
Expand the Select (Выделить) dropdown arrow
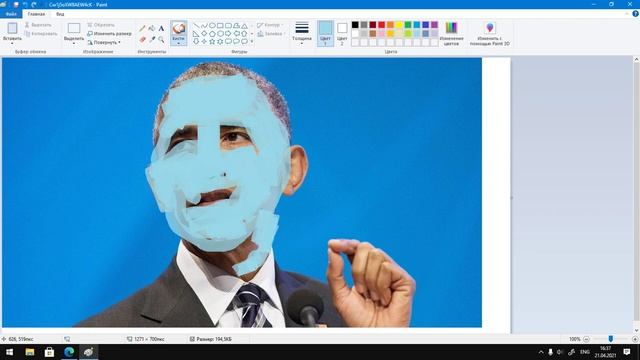pos(74,43)
